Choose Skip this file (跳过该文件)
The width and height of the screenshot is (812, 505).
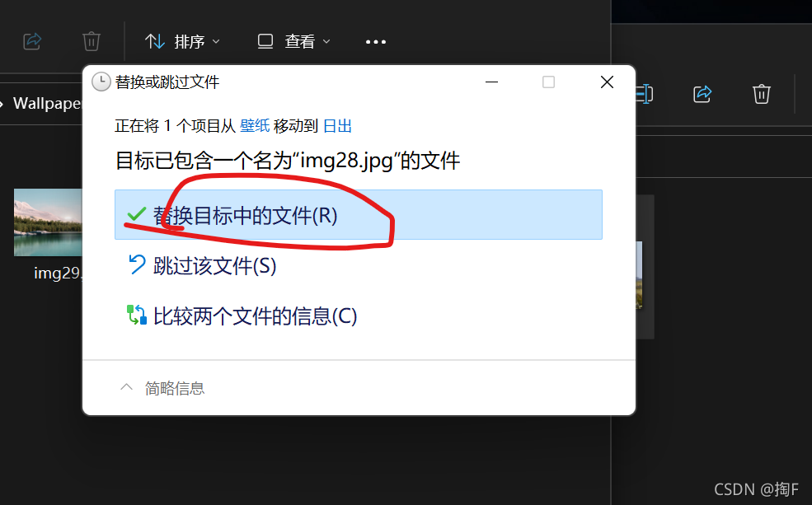[214, 265]
